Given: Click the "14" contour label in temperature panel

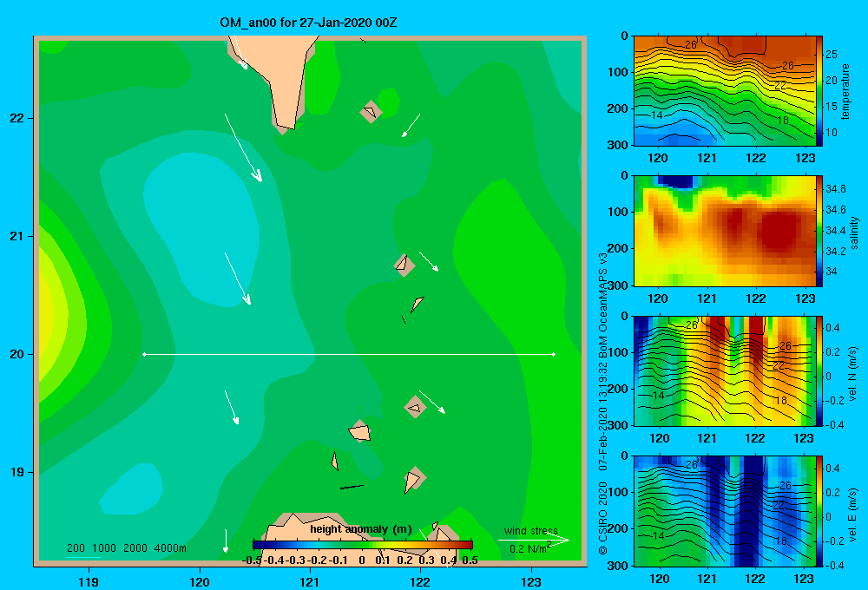Looking at the screenshot, I should (x=656, y=115).
